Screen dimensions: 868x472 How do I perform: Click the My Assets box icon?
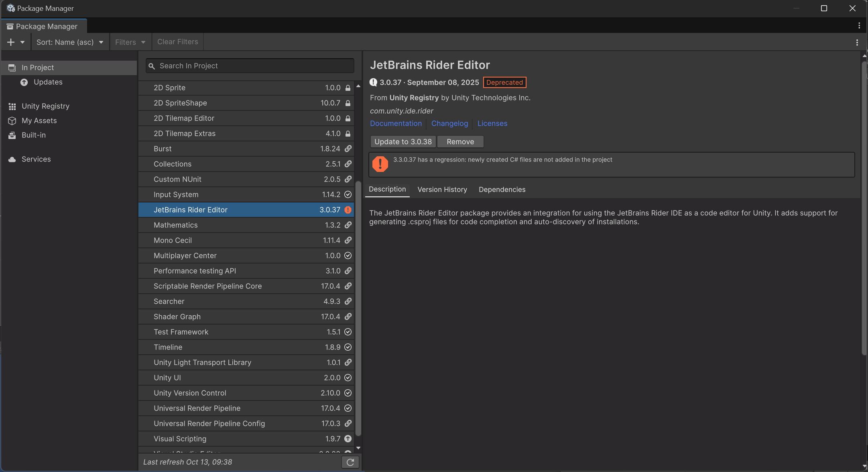click(12, 121)
